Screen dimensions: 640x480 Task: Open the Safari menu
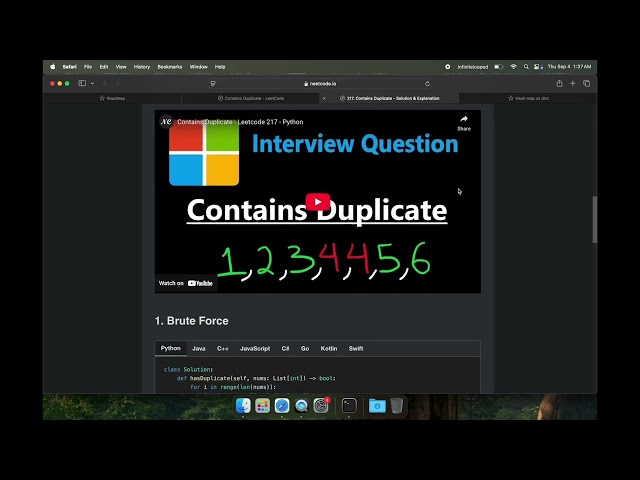(69, 67)
